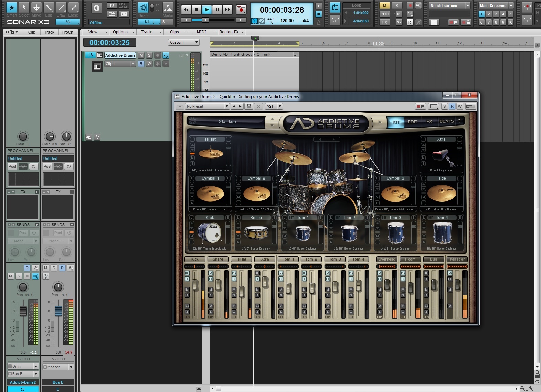The image size is (541, 392).
Task: Select the ProCh inspector tab
Action: pos(67,32)
